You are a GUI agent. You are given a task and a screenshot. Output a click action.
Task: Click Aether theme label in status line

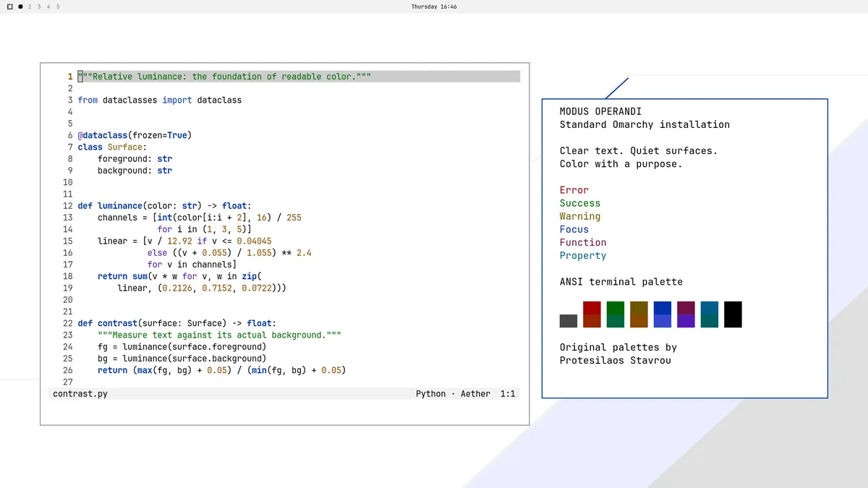point(475,394)
